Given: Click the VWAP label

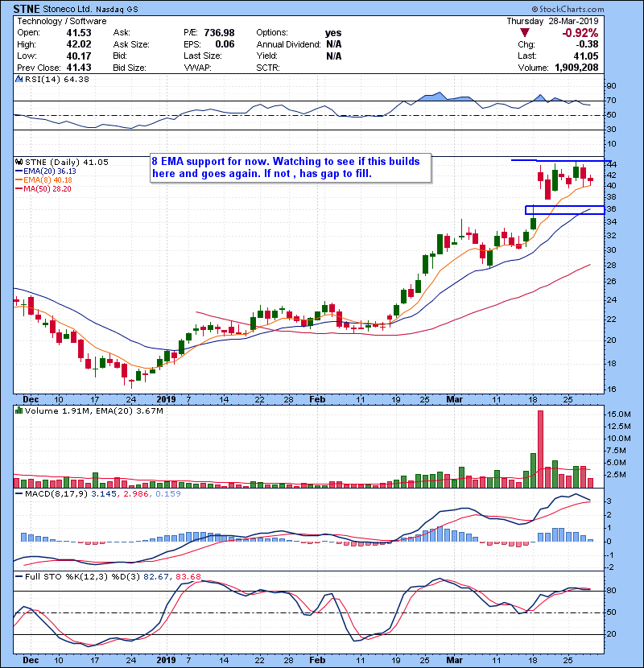Looking at the screenshot, I should click(x=198, y=68).
